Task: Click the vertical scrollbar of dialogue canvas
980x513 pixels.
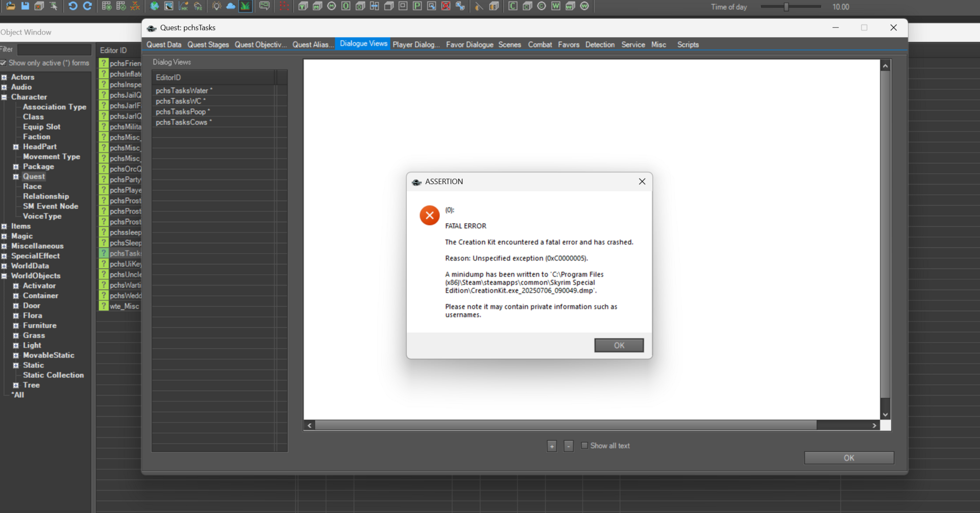Action: click(886, 235)
